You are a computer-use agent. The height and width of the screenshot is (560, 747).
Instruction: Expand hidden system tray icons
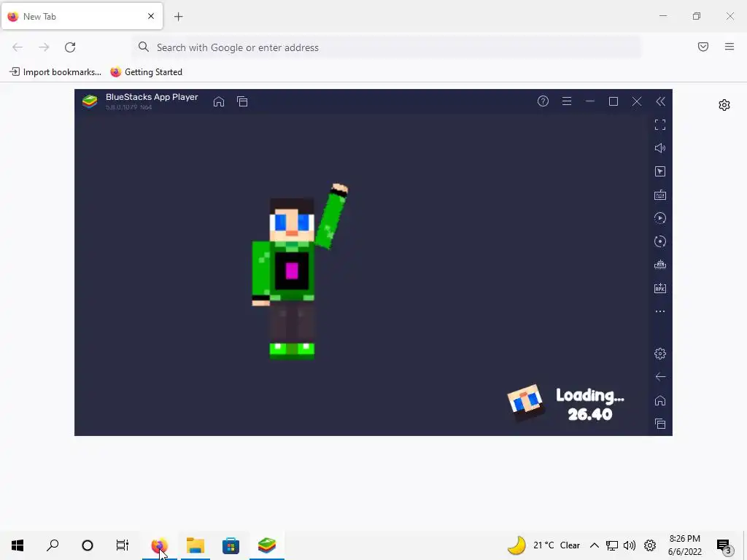pyautogui.click(x=594, y=545)
